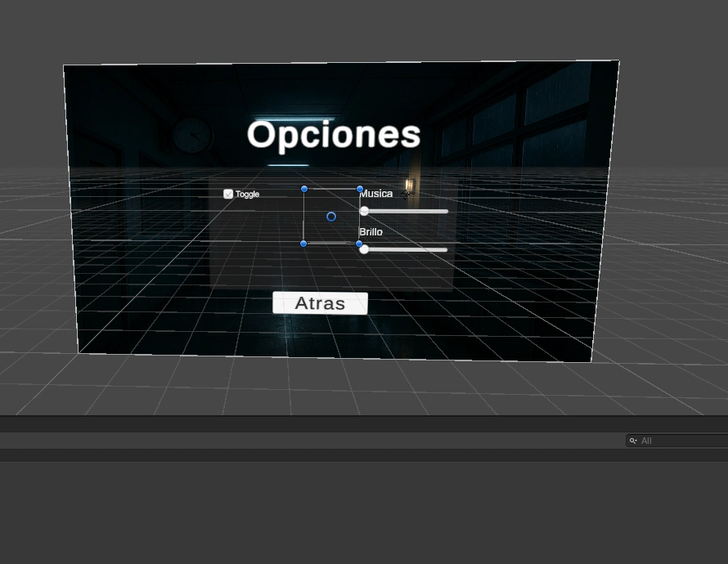Select the Musica label
Screen dimensions: 728x564
pos(376,194)
